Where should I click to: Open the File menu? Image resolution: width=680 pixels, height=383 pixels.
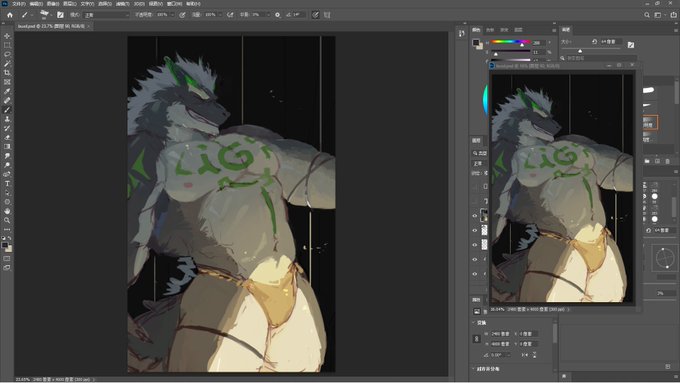pos(19,3)
